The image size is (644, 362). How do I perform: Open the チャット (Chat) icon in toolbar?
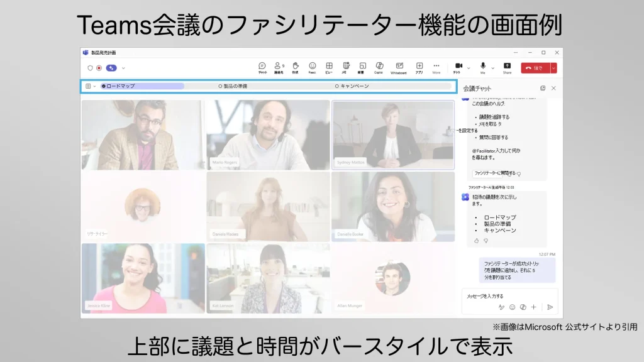[x=261, y=66]
